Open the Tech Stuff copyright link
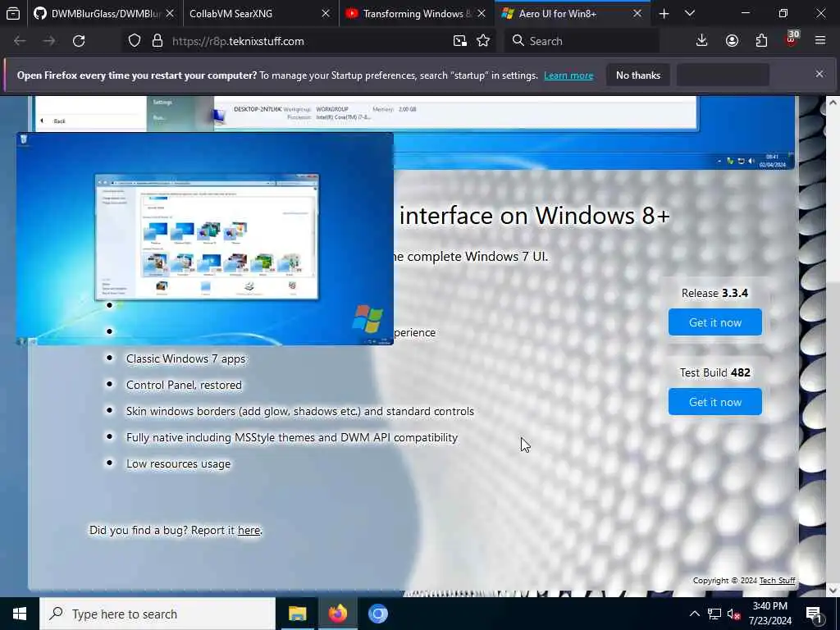The height and width of the screenshot is (630, 840). 777,581
